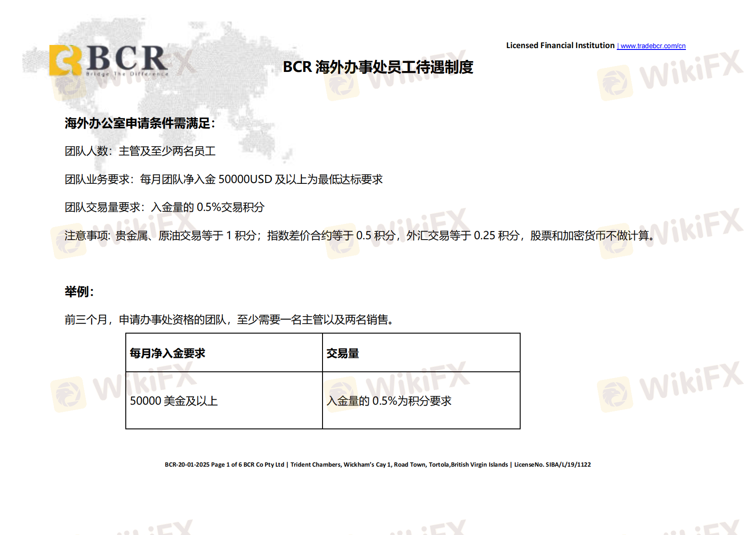
Task: Select the title BCR 海外办事处员工待遇制度
Action: (378, 67)
